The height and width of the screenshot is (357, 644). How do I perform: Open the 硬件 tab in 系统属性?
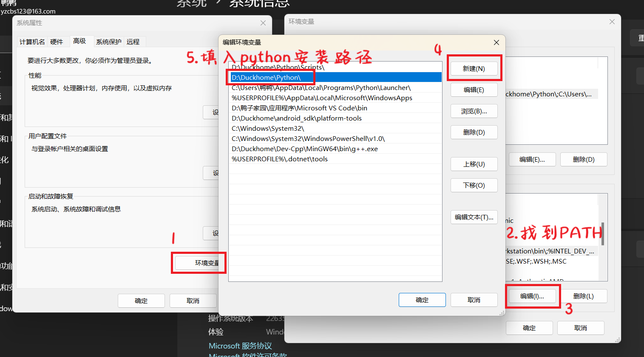pos(57,42)
